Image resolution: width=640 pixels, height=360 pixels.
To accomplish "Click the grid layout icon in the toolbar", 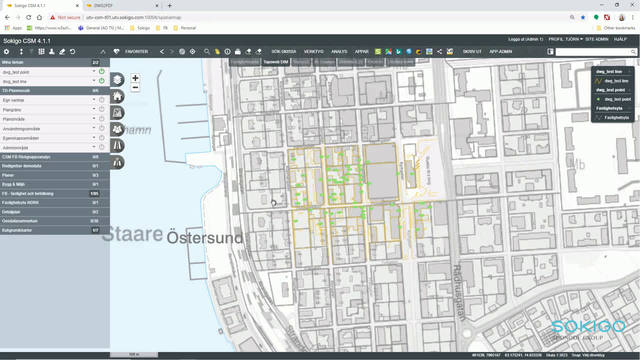I will click(41, 52).
